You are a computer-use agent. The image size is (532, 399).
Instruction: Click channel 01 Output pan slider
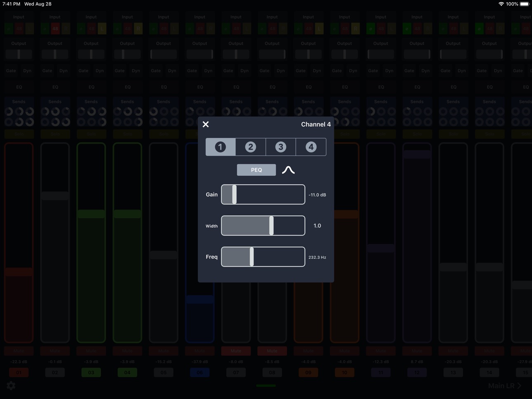[19, 54]
